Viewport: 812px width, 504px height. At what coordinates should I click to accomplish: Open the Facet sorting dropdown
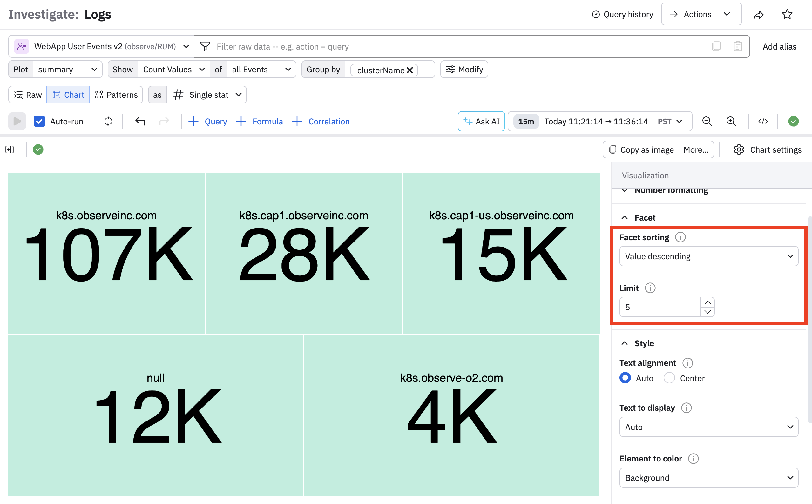(x=708, y=256)
